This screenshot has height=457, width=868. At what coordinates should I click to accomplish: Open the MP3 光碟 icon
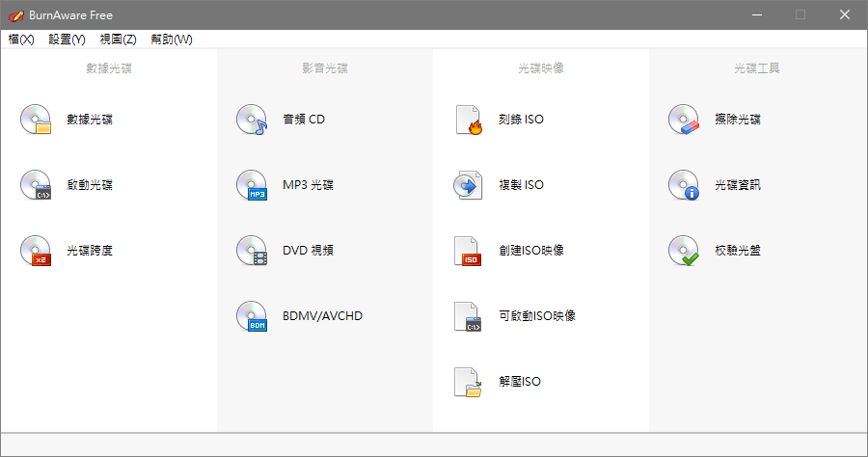(251, 185)
